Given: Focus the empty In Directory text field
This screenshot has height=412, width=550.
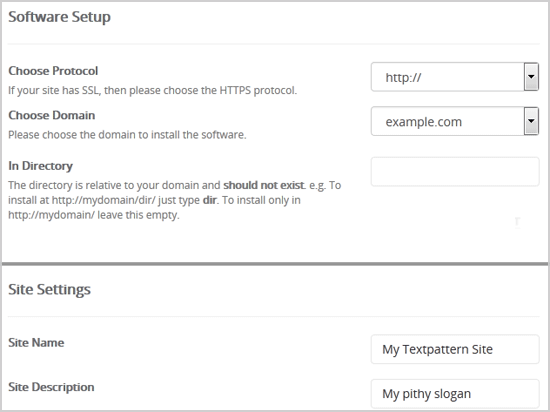Looking at the screenshot, I should point(455,171).
